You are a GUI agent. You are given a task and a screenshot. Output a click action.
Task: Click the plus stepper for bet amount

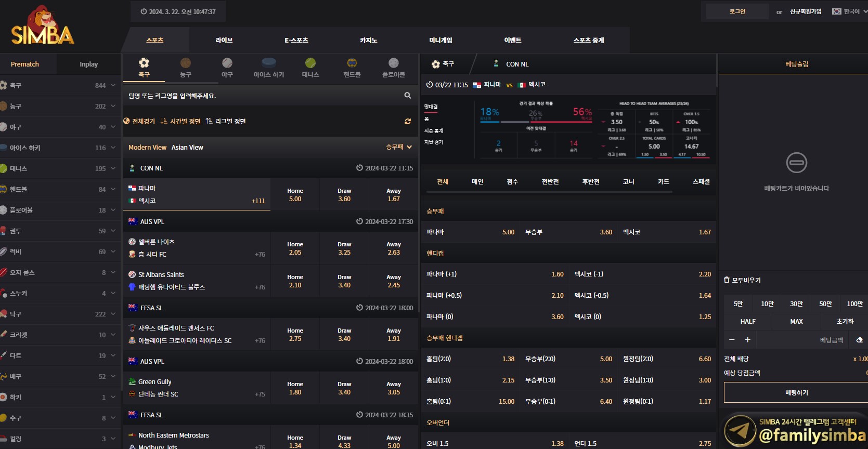pyautogui.click(x=747, y=340)
